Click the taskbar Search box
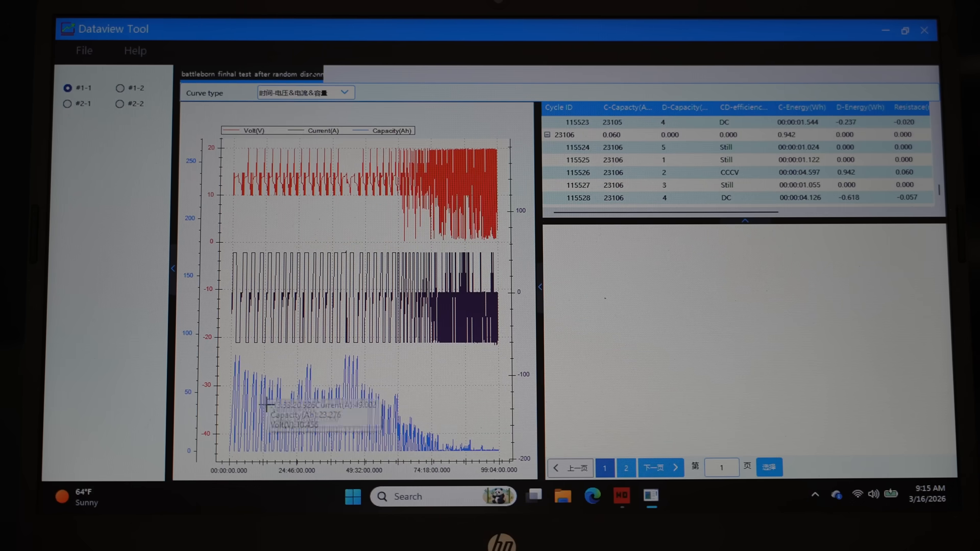The image size is (980, 551). 443,496
